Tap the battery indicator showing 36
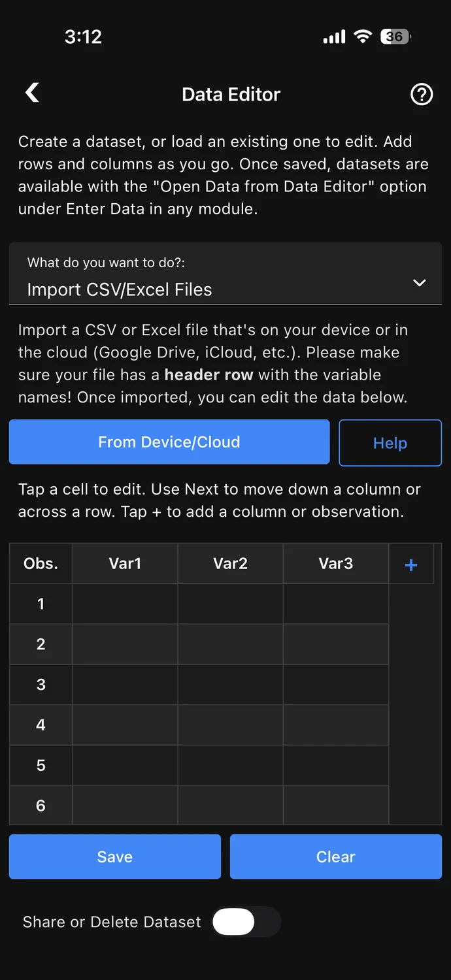 coord(395,37)
